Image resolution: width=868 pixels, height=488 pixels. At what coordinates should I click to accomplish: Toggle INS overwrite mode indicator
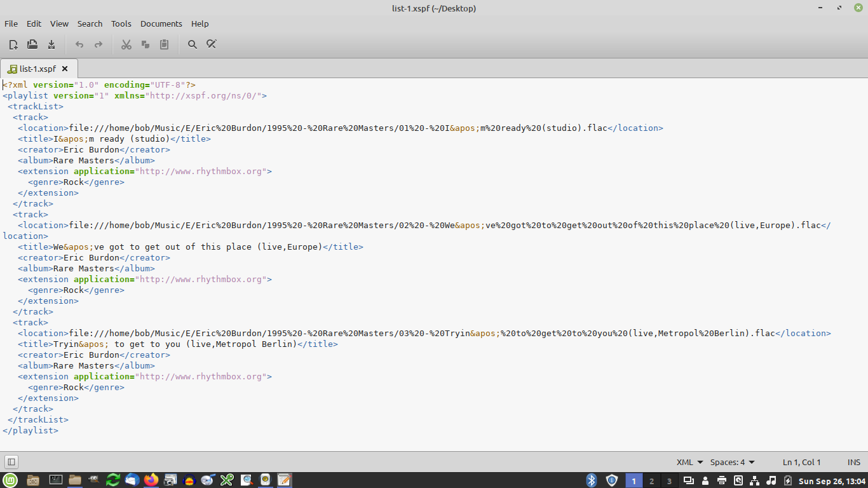tap(853, 462)
